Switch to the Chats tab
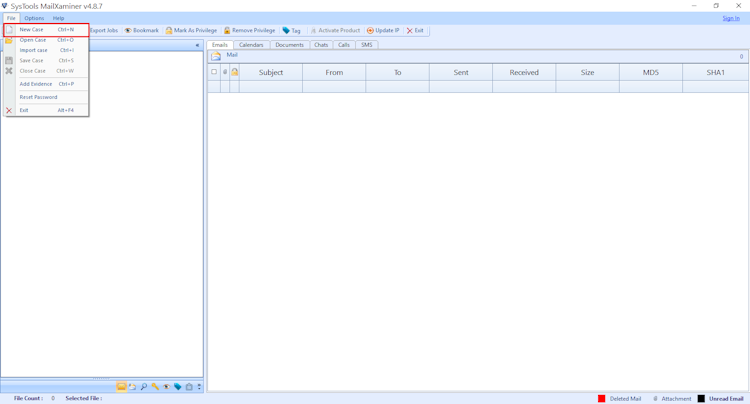 (x=321, y=45)
